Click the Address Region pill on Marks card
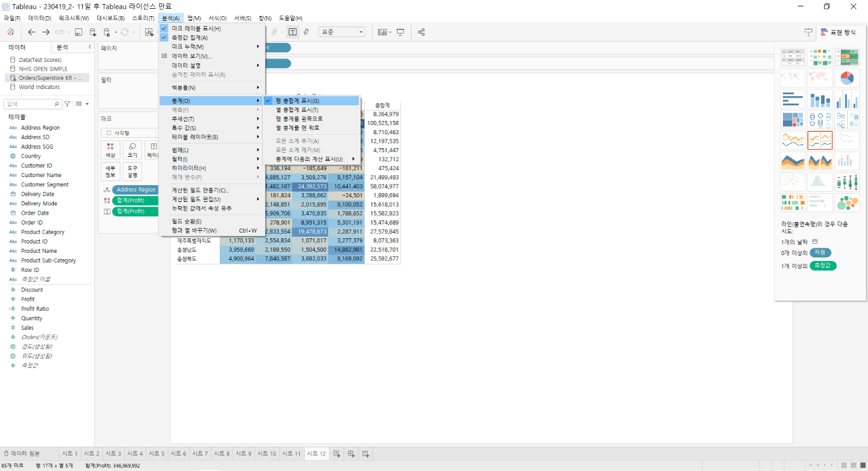 [135, 190]
